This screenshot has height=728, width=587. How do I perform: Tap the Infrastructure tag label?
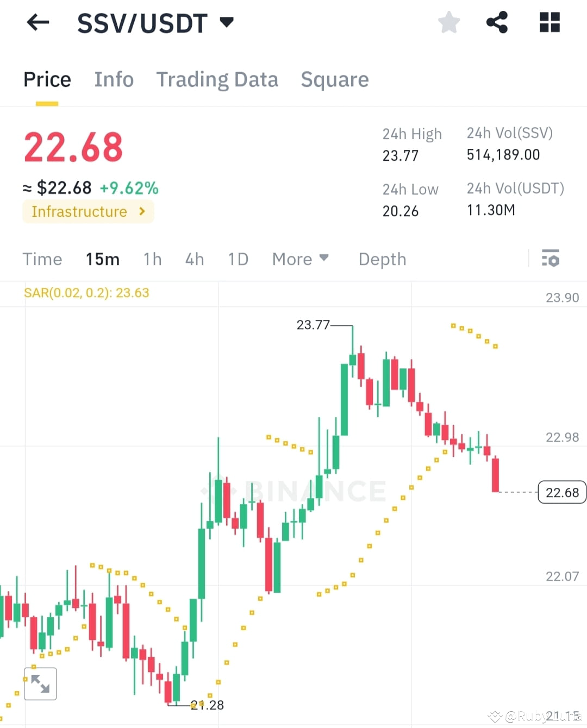(x=79, y=212)
